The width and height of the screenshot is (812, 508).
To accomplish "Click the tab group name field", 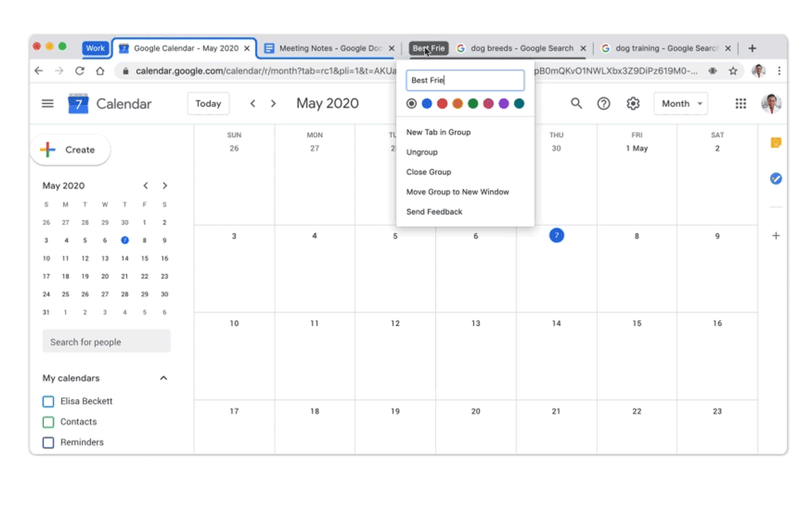I will (465, 80).
